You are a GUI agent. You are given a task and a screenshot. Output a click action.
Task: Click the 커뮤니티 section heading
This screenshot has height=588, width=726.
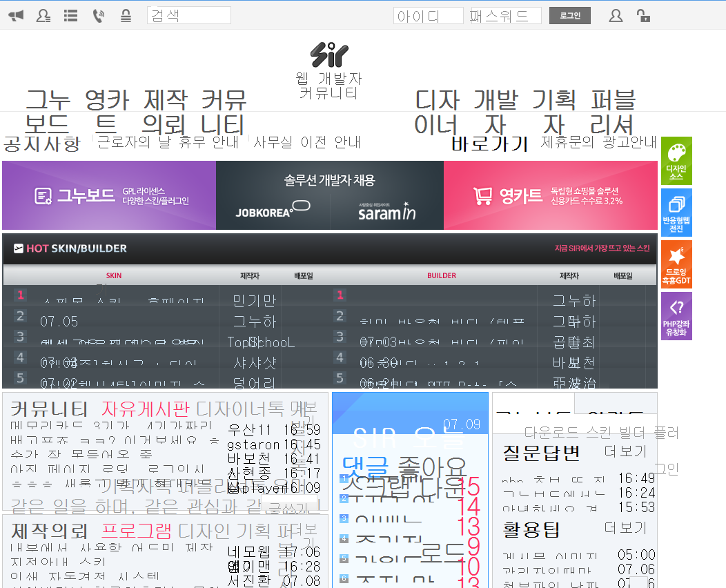[49, 409]
